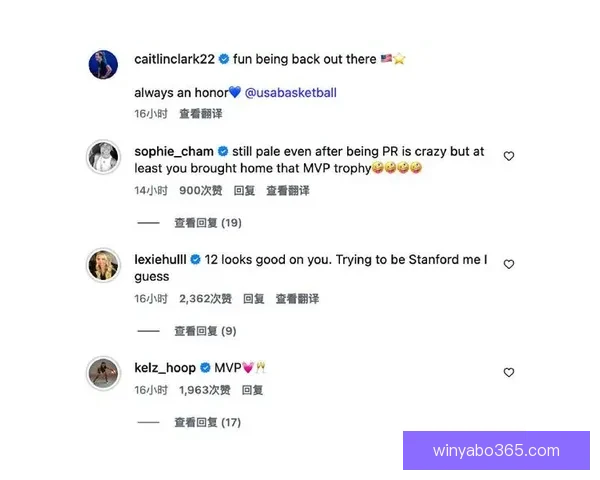Click the verified badge next to lexiehull
The image size is (600, 480).
click(196, 260)
